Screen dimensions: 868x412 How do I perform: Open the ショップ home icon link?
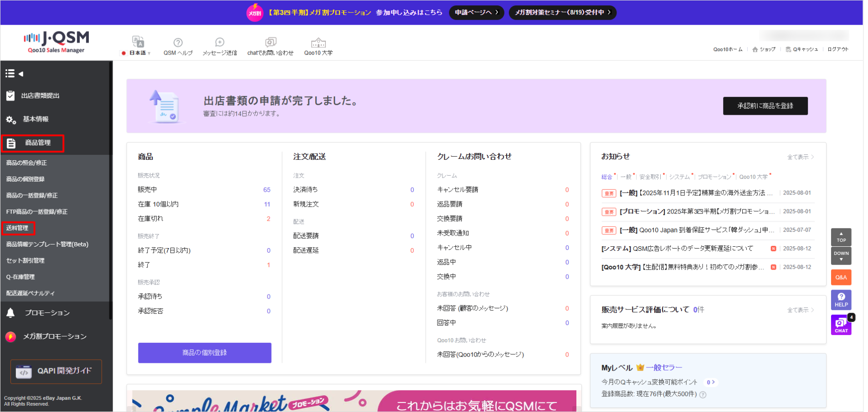[x=764, y=49]
